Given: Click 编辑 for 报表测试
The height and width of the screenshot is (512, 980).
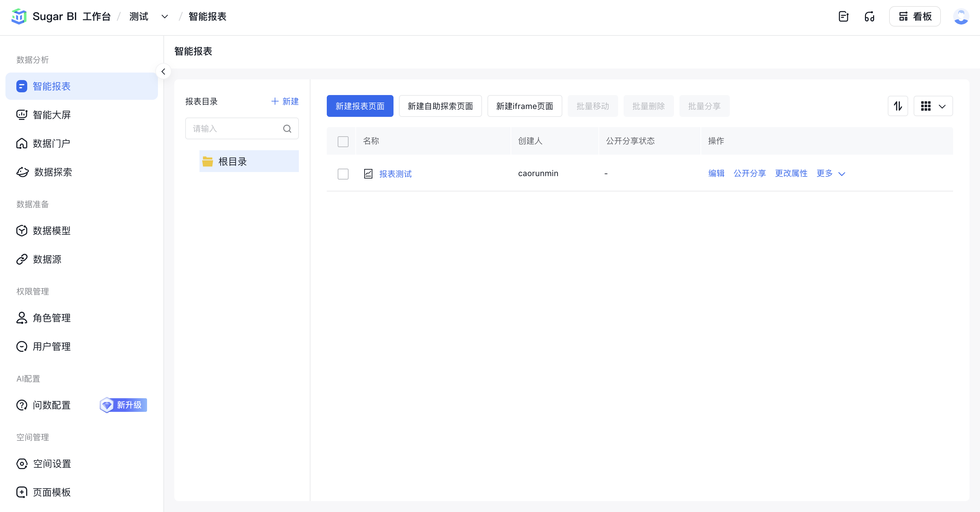Looking at the screenshot, I should (716, 174).
